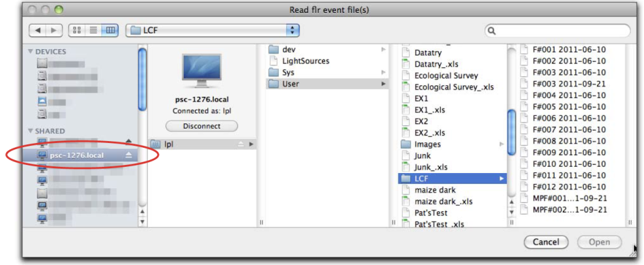Expand arrow beside Sys folder

pyautogui.click(x=383, y=72)
